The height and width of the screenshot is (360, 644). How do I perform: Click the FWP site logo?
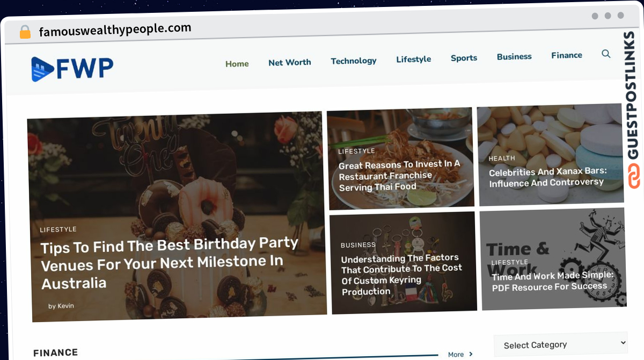coord(72,69)
